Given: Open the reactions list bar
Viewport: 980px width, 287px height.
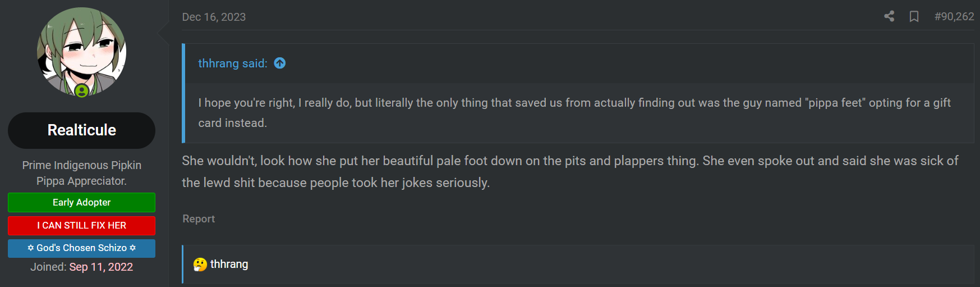Looking at the screenshot, I should point(578,264).
